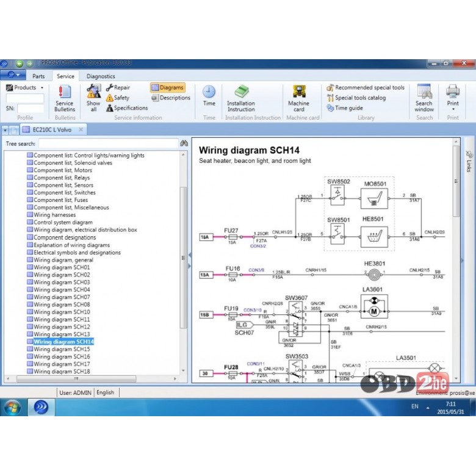This screenshot has width=476, height=476.
Task: Click into the Tree search field
Action: pyautogui.click(x=109, y=143)
